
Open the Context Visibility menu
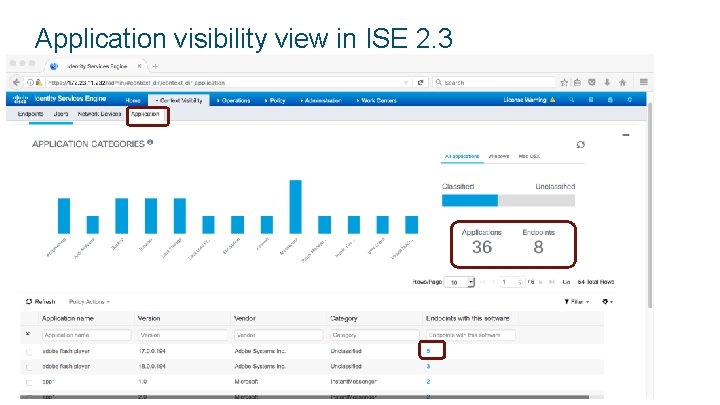[179, 100]
